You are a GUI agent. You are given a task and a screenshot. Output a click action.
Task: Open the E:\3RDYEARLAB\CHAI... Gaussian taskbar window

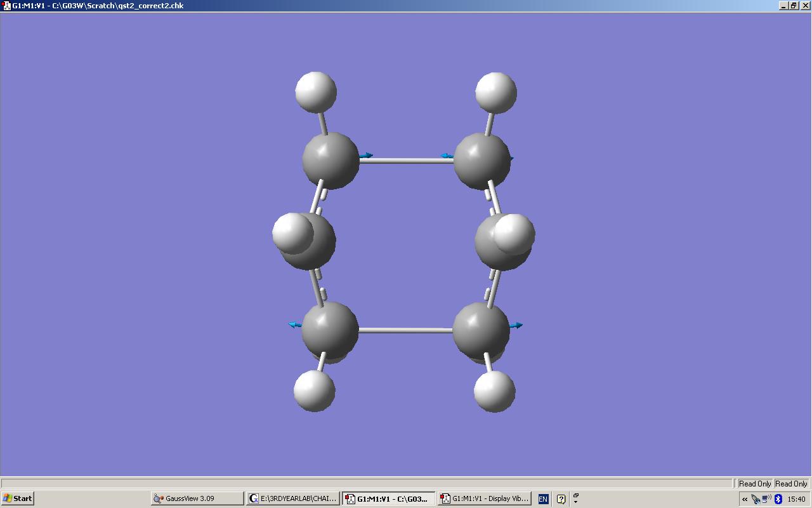(x=293, y=498)
